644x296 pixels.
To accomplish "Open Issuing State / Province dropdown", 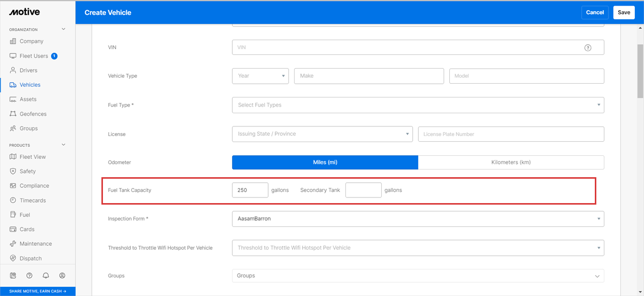I will coord(322,134).
